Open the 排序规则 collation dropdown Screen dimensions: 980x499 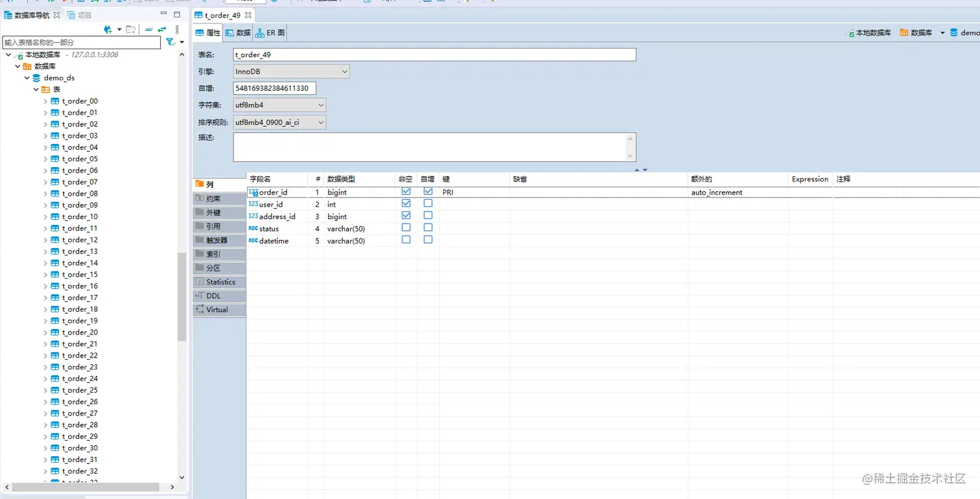point(279,122)
